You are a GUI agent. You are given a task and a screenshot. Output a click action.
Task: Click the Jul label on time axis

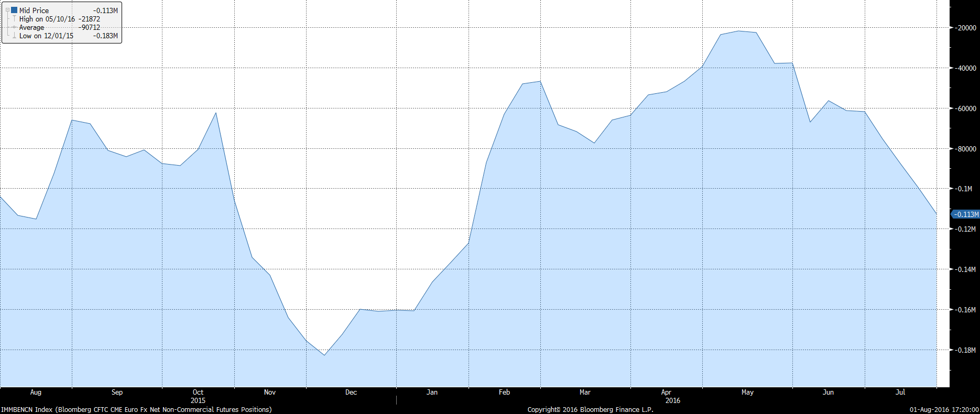(900, 392)
